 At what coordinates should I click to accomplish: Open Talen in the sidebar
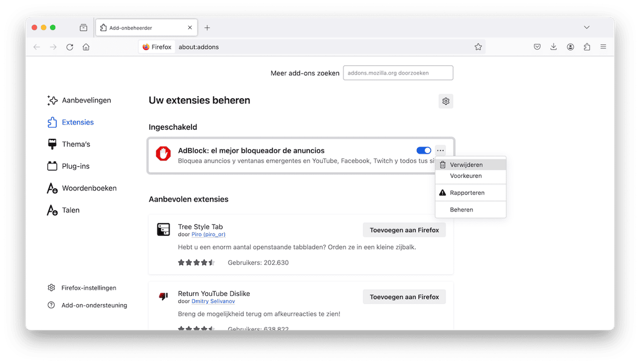coord(63,210)
